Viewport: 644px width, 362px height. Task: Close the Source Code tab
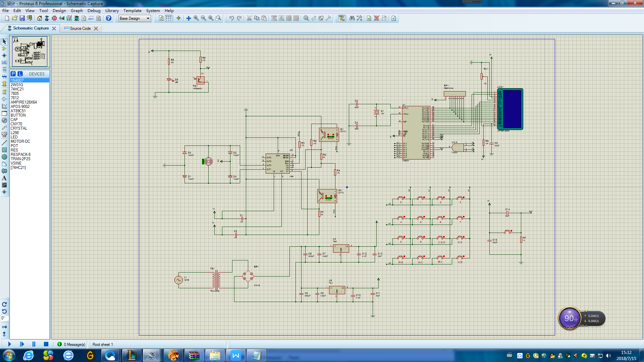[96, 28]
